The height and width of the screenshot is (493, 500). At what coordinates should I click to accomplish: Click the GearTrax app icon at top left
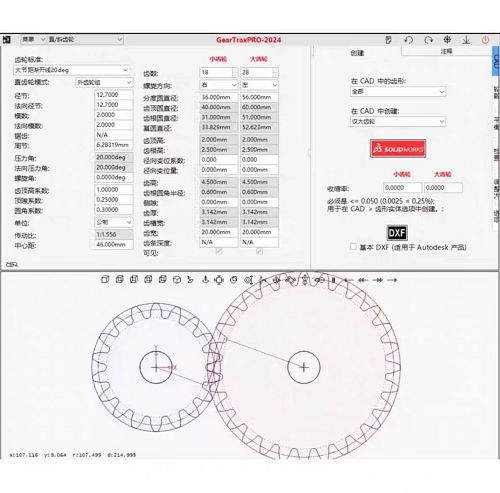[x=7, y=40]
